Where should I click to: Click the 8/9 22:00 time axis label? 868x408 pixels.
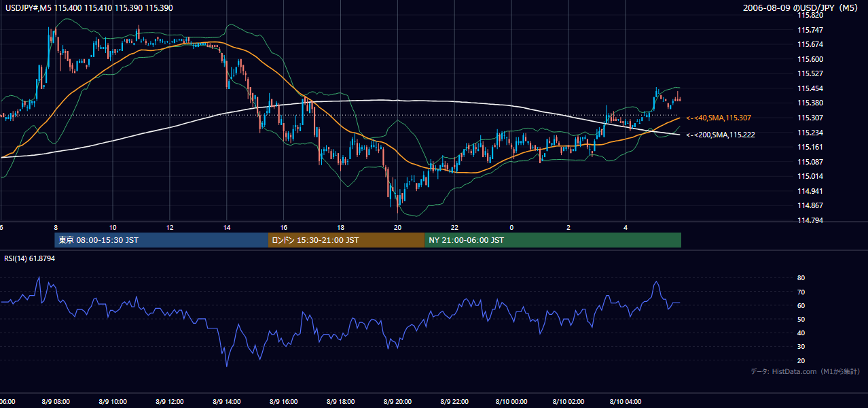coord(454,402)
